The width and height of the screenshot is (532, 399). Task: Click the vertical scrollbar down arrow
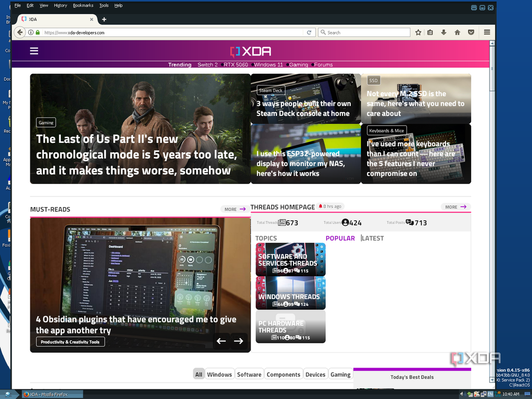[492, 380]
